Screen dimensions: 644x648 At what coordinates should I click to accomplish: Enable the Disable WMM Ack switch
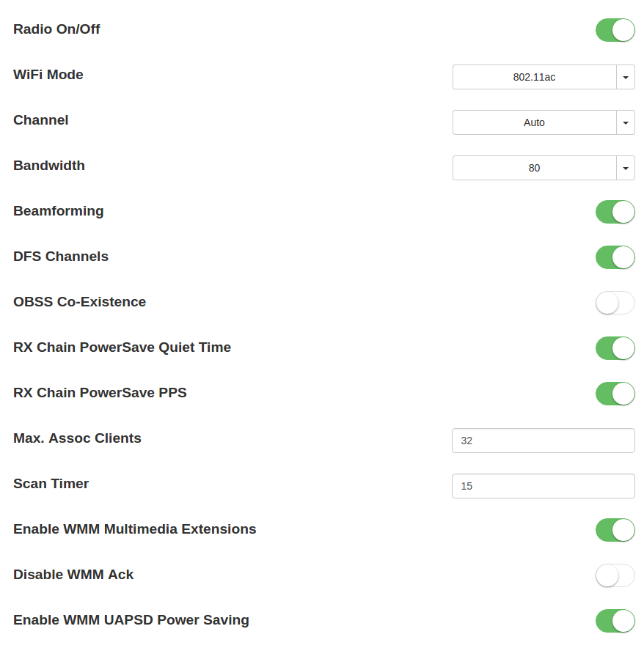pyautogui.click(x=615, y=575)
